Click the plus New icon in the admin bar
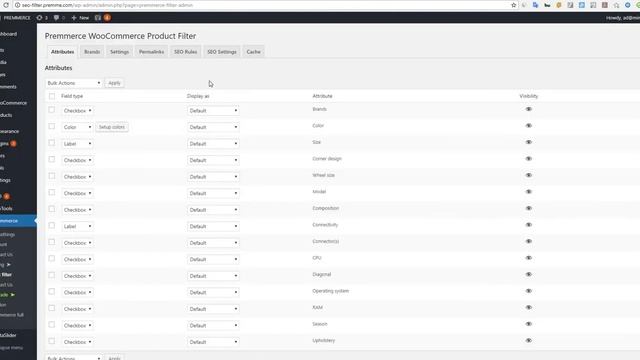 pos(80,18)
